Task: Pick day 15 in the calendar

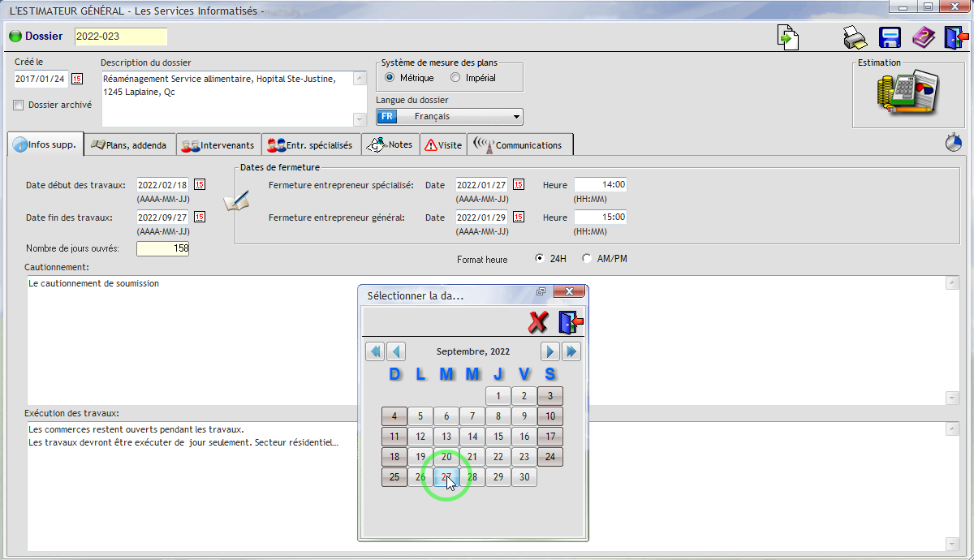Action: pyautogui.click(x=498, y=437)
